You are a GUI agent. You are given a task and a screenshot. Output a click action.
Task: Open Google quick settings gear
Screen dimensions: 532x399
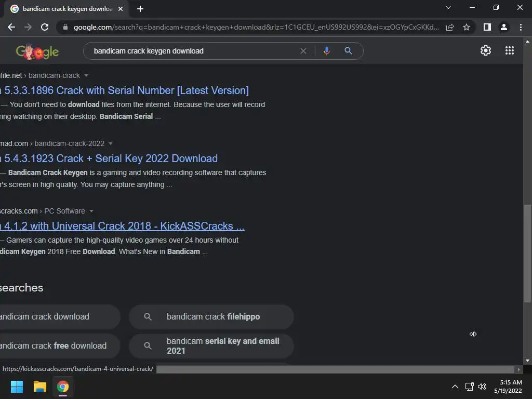486,50
